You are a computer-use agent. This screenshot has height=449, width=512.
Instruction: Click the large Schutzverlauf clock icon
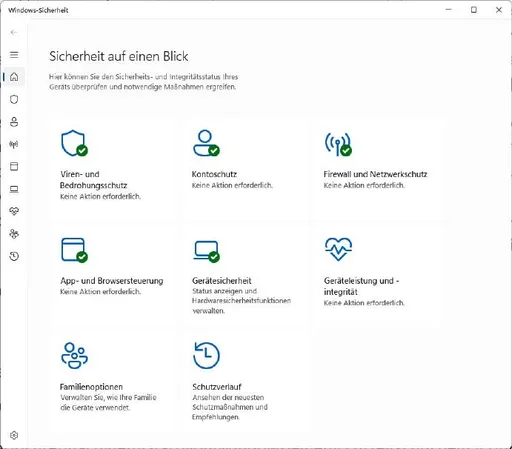206,355
